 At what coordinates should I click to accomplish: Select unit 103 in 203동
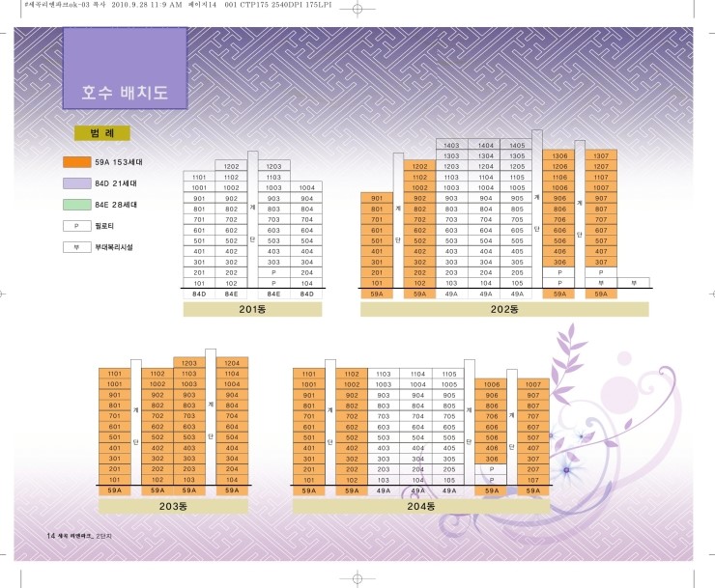tap(188, 480)
